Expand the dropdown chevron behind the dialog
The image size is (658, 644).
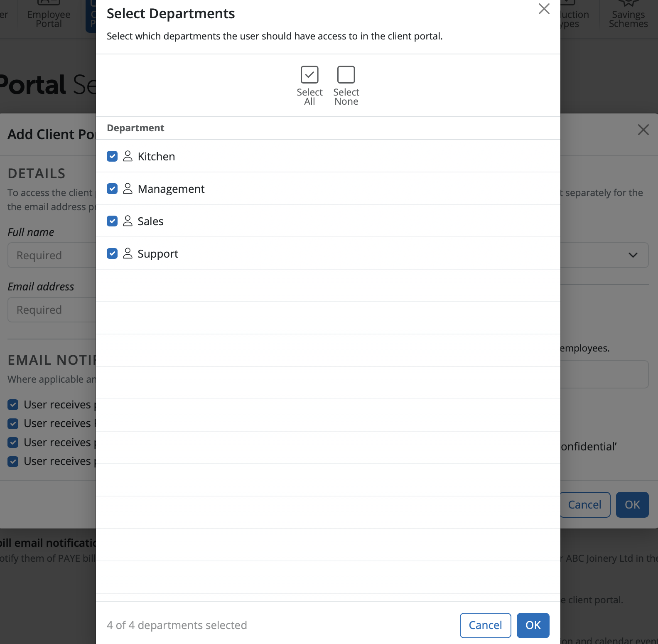point(633,255)
